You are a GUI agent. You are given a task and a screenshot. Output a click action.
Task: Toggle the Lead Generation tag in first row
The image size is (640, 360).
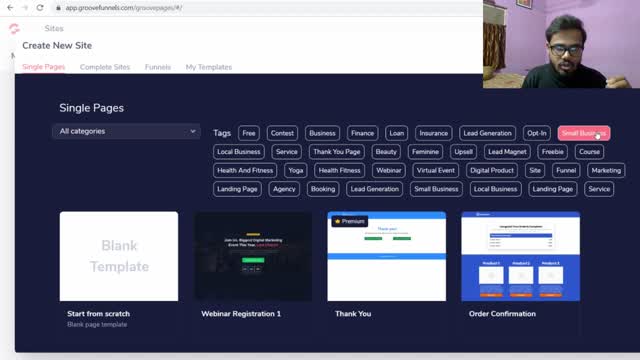click(x=487, y=133)
